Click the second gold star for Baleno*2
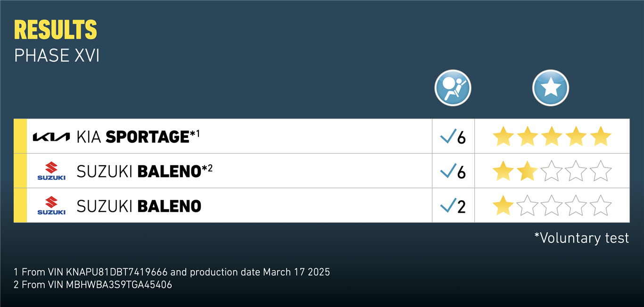The height and width of the screenshot is (307, 644). (527, 171)
